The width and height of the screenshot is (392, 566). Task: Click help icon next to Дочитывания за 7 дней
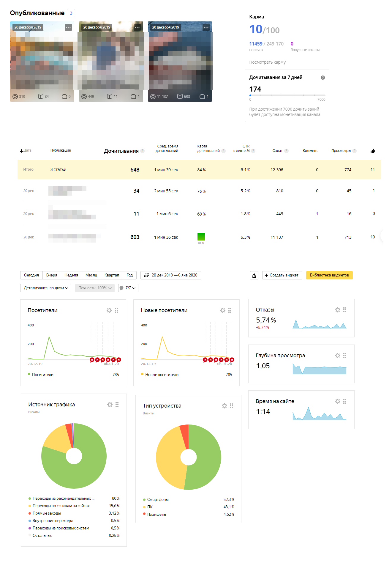pos(323,78)
